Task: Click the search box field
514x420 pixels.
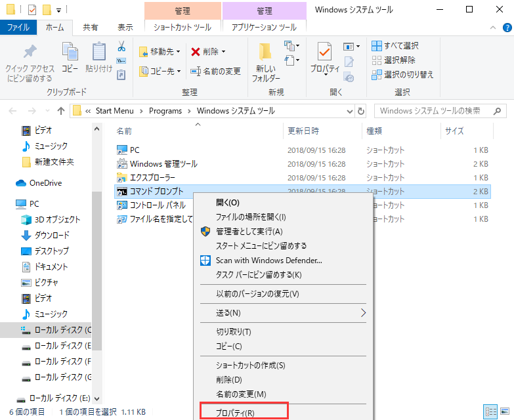Action: pos(440,111)
